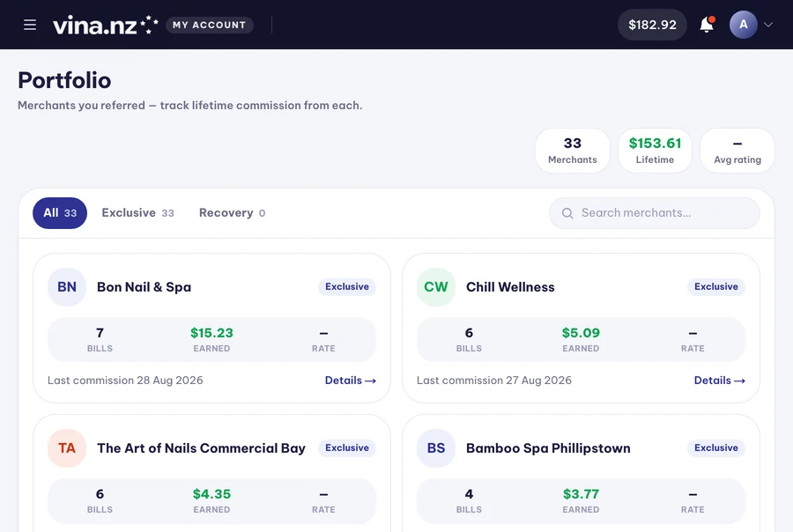Click Bamboo Spa Phillipstown name

pyautogui.click(x=548, y=448)
